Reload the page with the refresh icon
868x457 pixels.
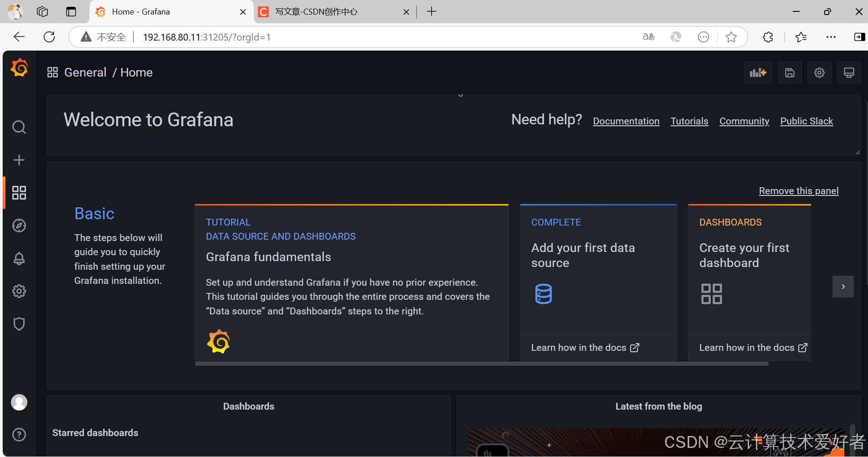tap(49, 37)
